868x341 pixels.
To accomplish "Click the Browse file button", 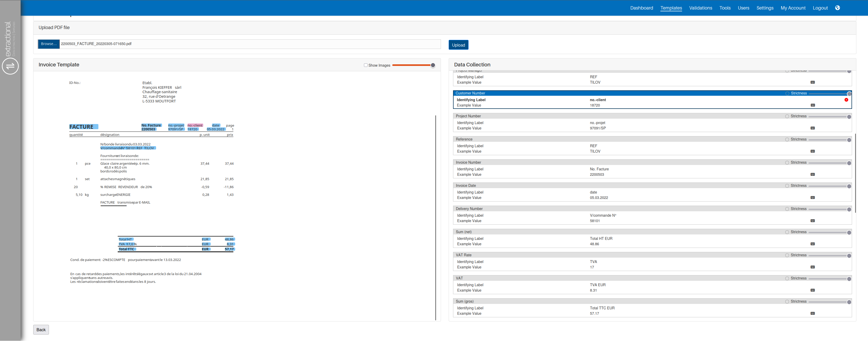I will pos(49,44).
